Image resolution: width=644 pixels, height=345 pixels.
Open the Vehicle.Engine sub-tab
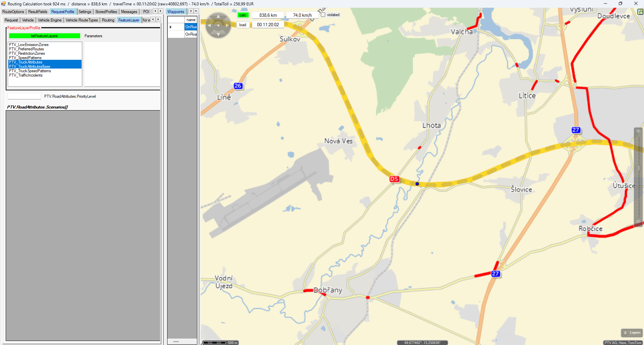(50, 20)
